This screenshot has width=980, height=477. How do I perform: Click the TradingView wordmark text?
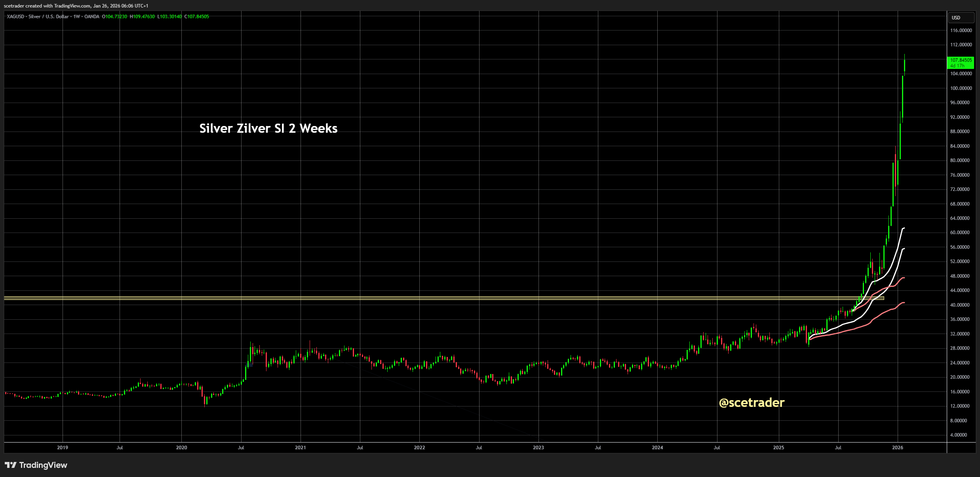click(x=43, y=465)
